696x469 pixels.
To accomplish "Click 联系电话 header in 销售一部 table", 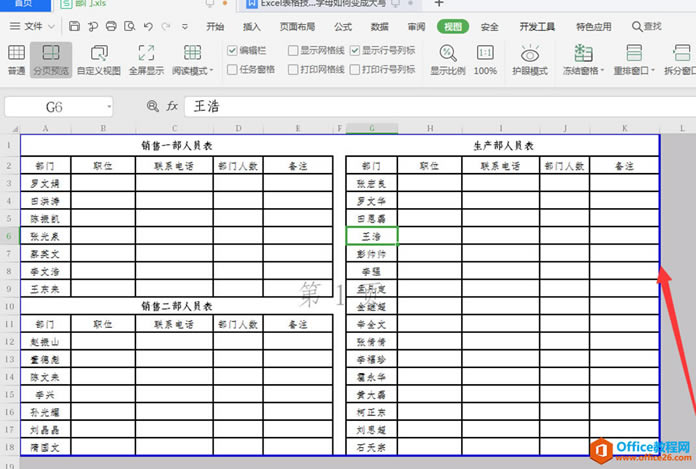I will tap(174, 166).
